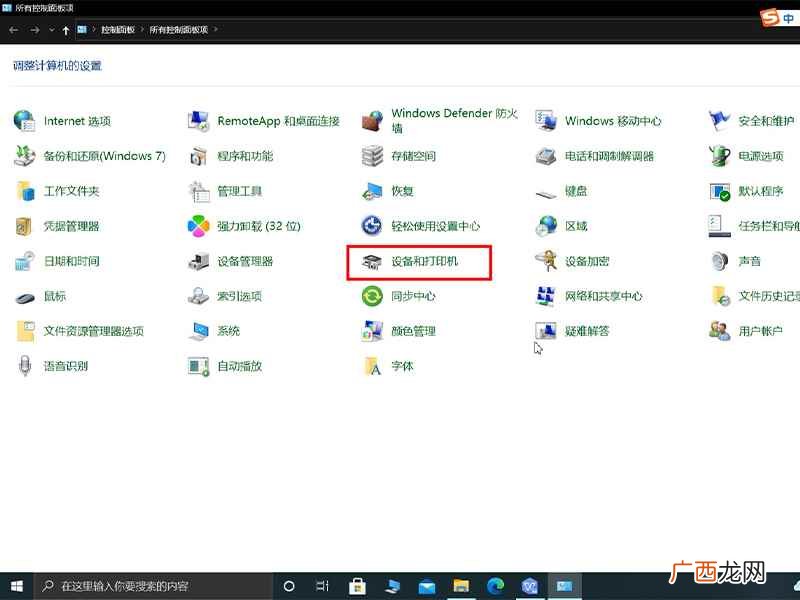The height and width of the screenshot is (600, 800).
Task: Open the 设备和打印机 printer icon
Action: click(372, 262)
